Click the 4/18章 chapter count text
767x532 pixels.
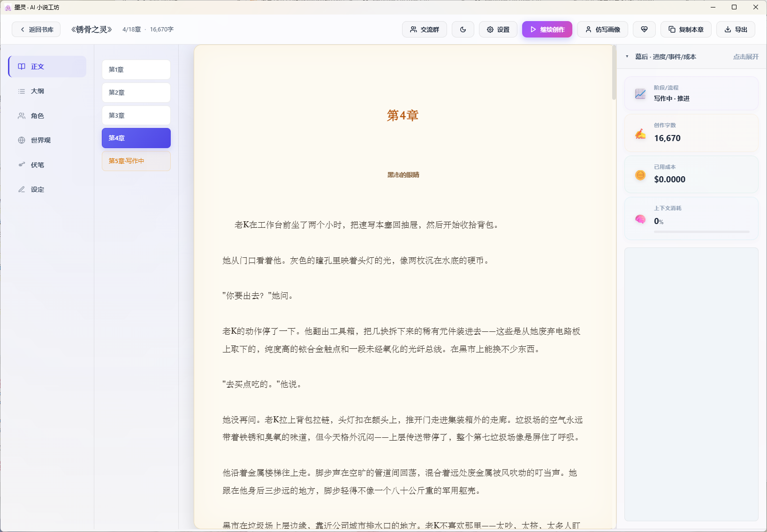[132, 30]
